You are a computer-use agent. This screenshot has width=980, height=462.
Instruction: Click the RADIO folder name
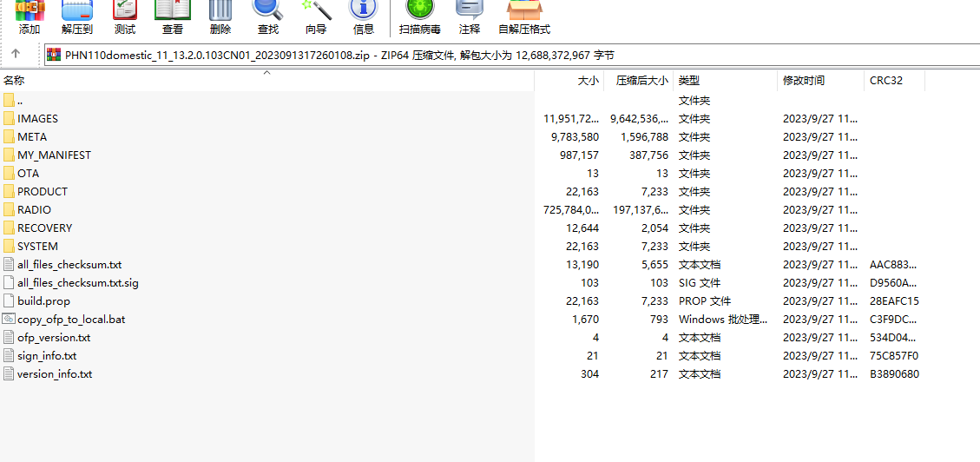click(x=35, y=210)
